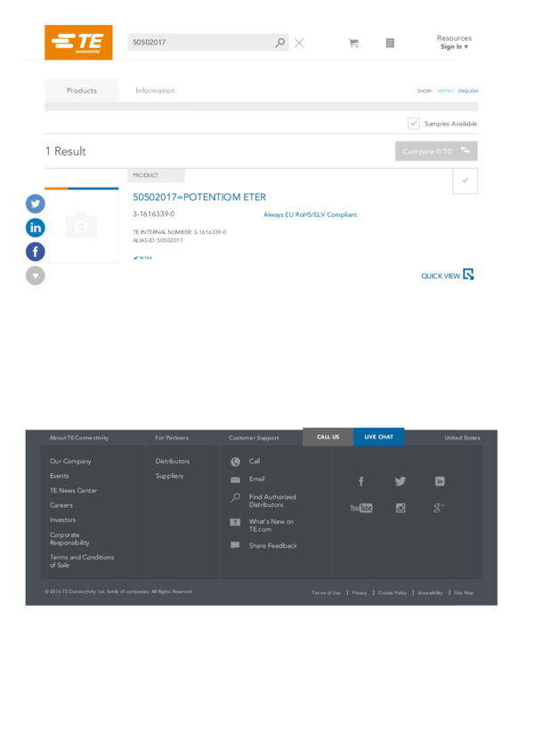Viewport: 535px width, 756px height.
Task: Click the footer Instagram icon
Action: tap(401, 508)
